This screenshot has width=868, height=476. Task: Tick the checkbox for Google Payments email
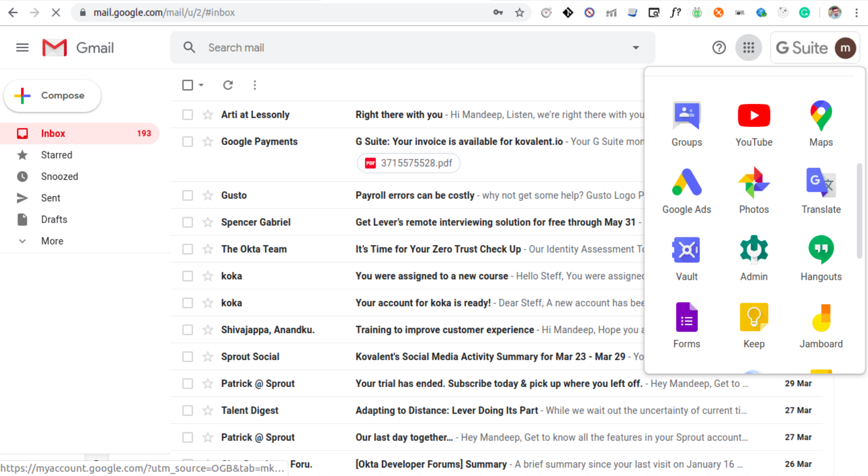click(x=187, y=142)
